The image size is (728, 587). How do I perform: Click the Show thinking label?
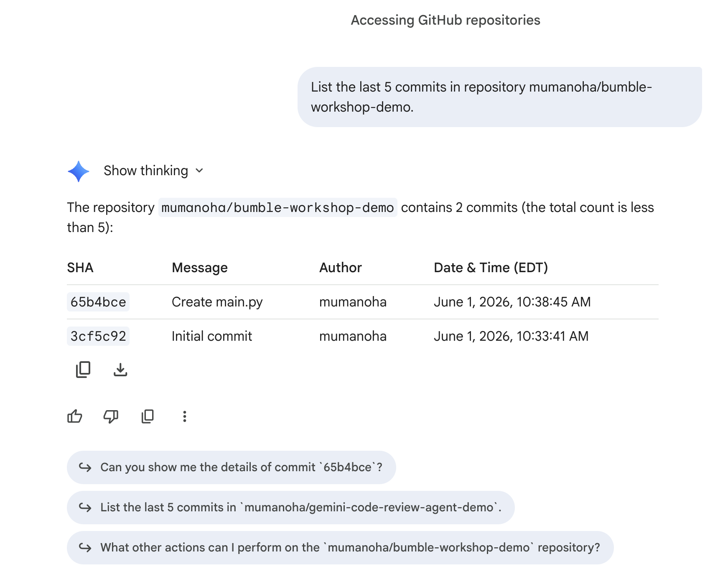click(x=146, y=171)
